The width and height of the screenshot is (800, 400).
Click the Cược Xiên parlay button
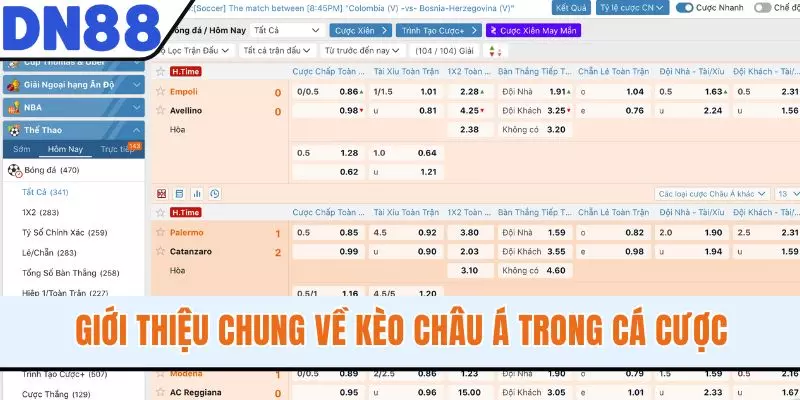361,31
